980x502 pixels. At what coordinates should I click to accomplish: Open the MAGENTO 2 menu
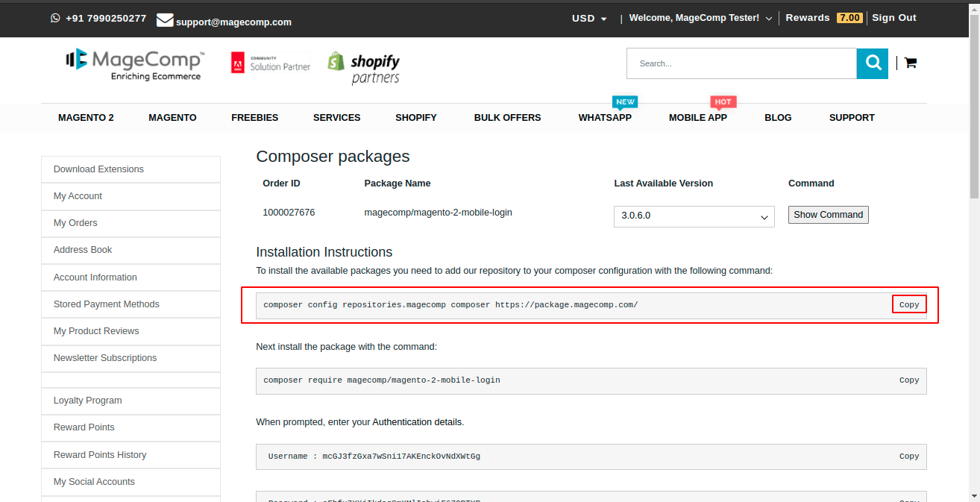tap(86, 117)
